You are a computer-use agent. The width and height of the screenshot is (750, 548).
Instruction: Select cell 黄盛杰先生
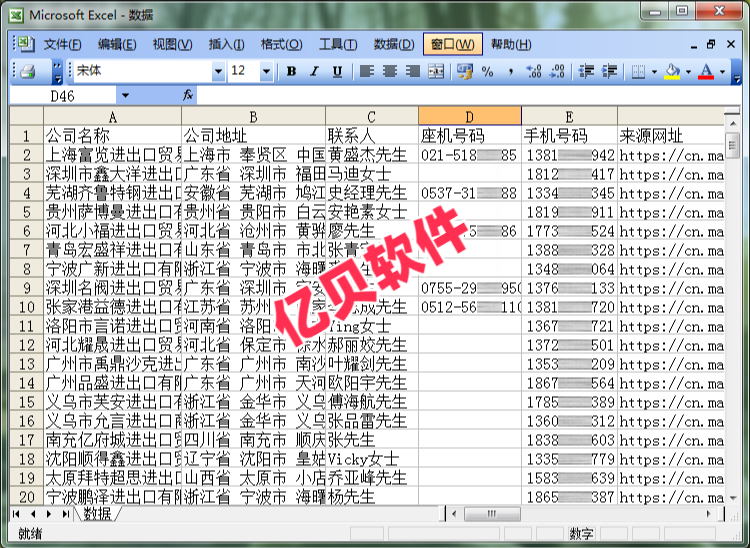click(372, 155)
